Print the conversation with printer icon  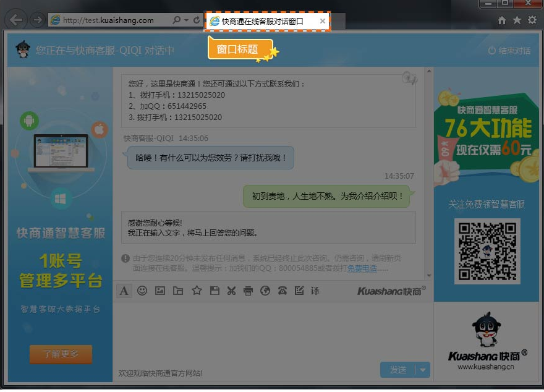point(248,291)
